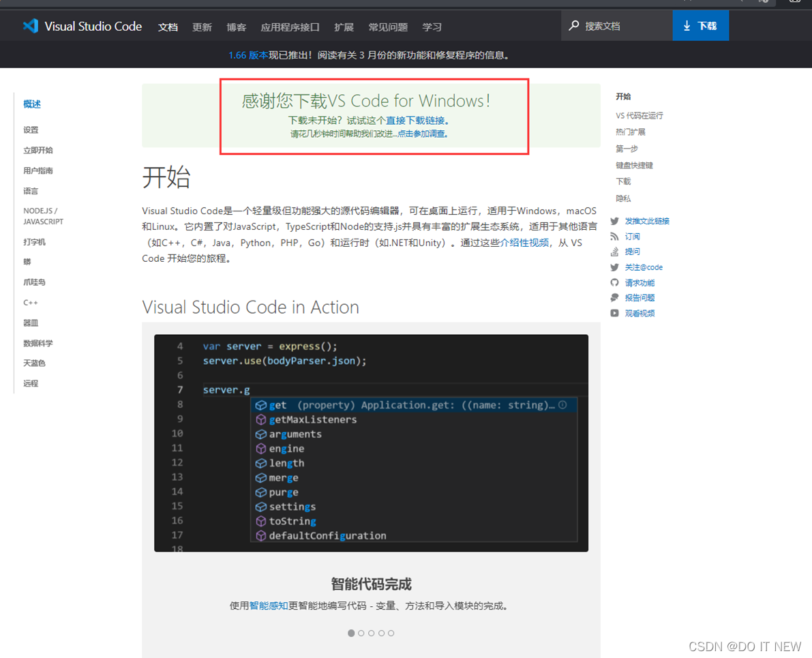Image resolution: width=812 pixels, height=658 pixels.
Task: Click the download arrow icon in the header button
Action: pyautogui.click(x=687, y=26)
